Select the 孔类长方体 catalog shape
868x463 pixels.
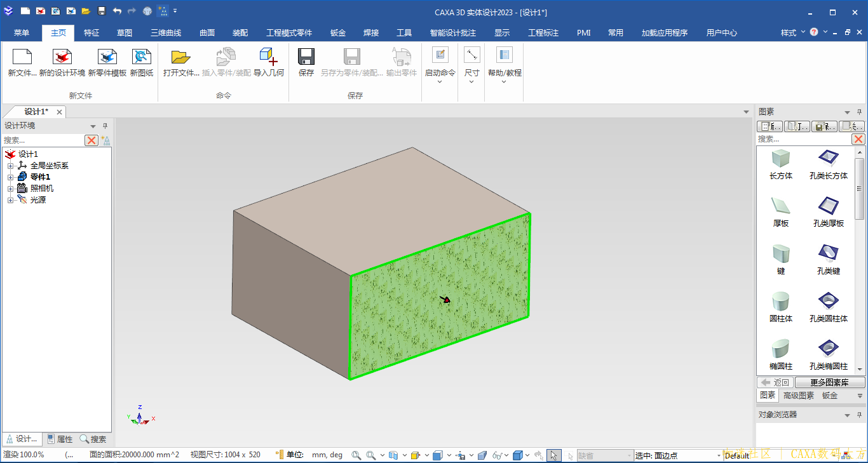coord(829,164)
